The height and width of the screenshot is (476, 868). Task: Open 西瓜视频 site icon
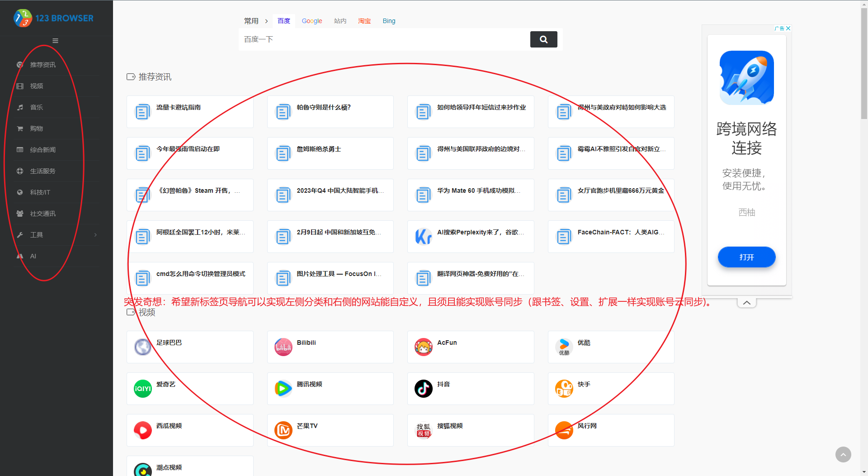(x=143, y=430)
